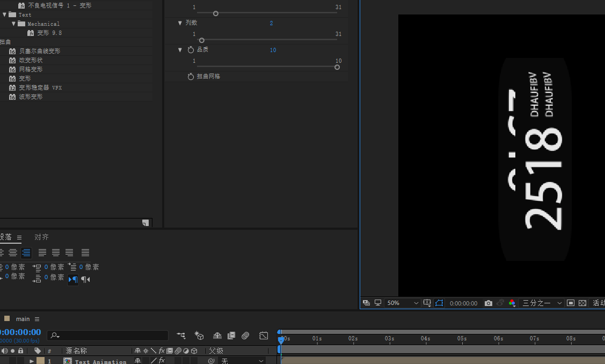Click the solo column dot icon
605x364 pixels.
[13, 351]
